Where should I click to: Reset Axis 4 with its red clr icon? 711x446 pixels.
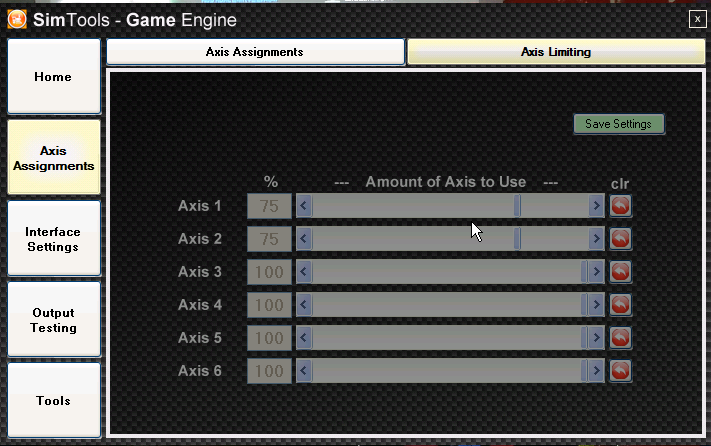coord(620,305)
